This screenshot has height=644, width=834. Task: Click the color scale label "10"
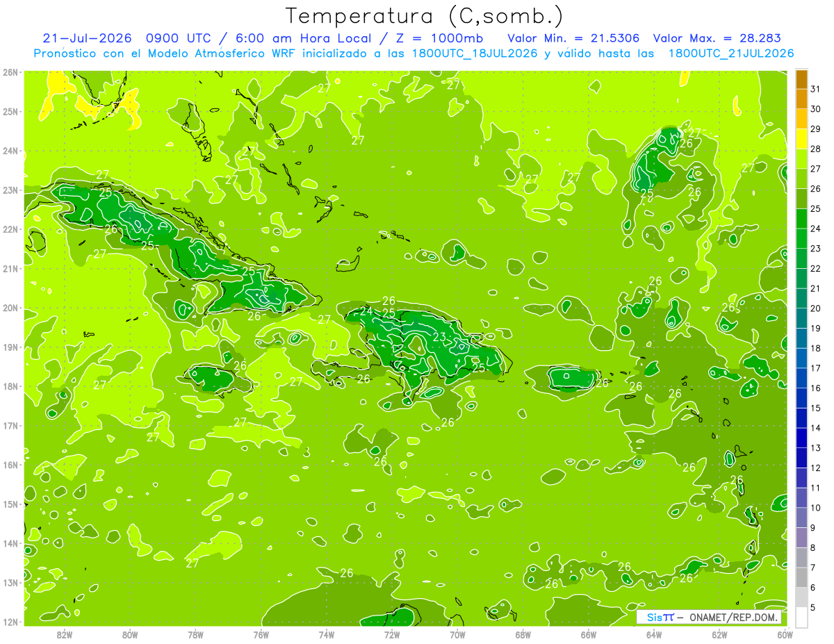coord(816,508)
